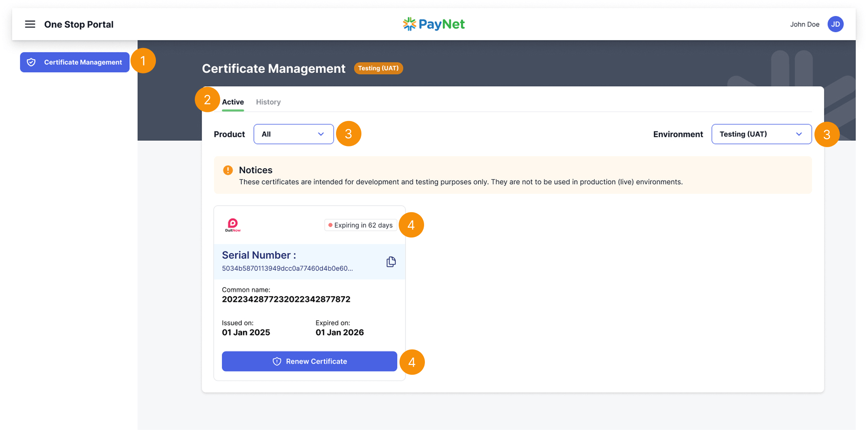
Task: Open the Product filter dropdown
Action: [x=293, y=134]
